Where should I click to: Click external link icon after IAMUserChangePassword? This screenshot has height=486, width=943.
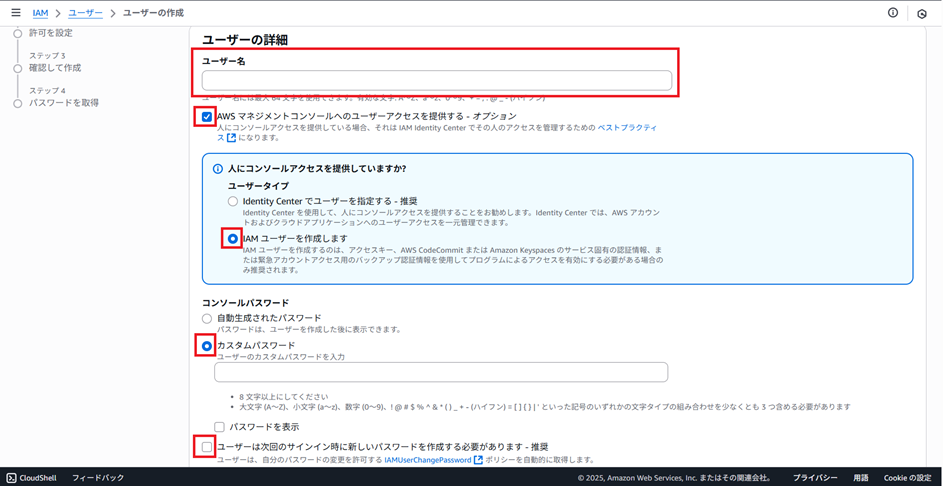[478, 460]
